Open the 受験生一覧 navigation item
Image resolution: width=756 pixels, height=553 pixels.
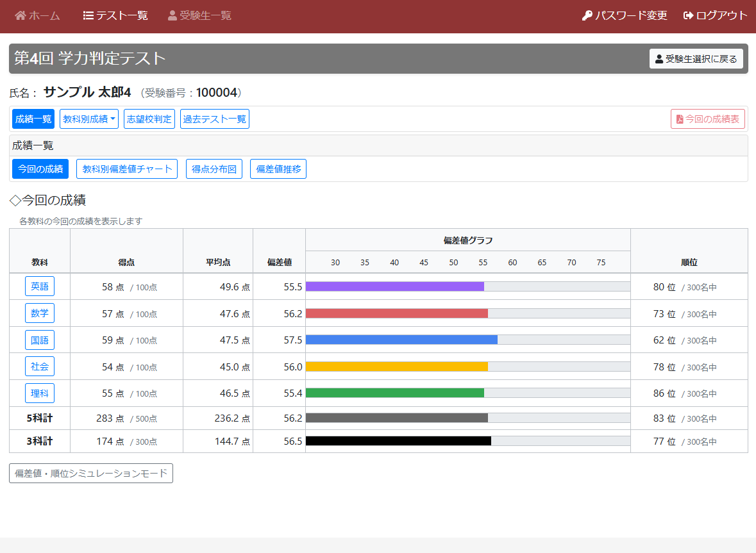pyautogui.click(x=199, y=15)
